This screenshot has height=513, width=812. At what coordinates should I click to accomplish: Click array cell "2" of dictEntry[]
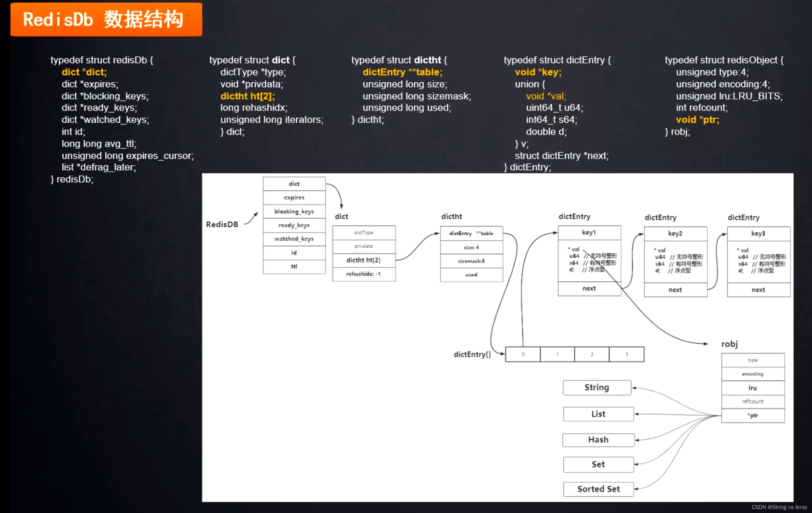tap(592, 355)
